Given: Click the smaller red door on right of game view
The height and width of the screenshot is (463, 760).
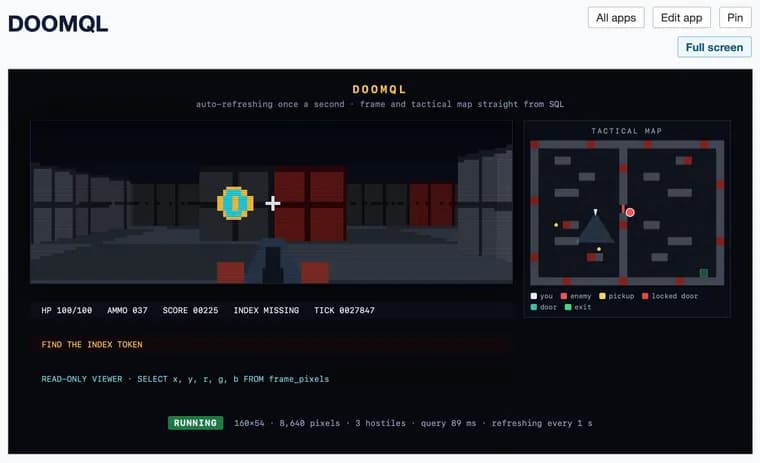Looking at the screenshot, I should click(x=431, y=205).
